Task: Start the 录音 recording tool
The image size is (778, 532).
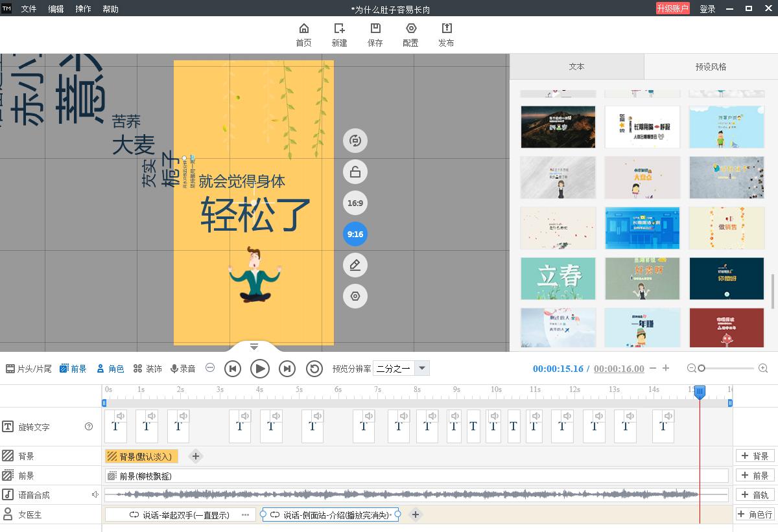Action: point(182,368)
